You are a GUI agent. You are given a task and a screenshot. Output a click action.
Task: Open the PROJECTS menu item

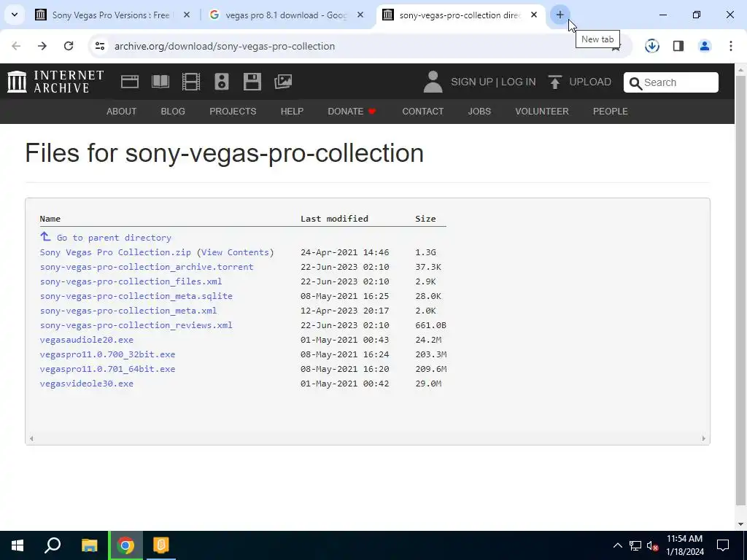pyautogui.click(x=233, y=112)
